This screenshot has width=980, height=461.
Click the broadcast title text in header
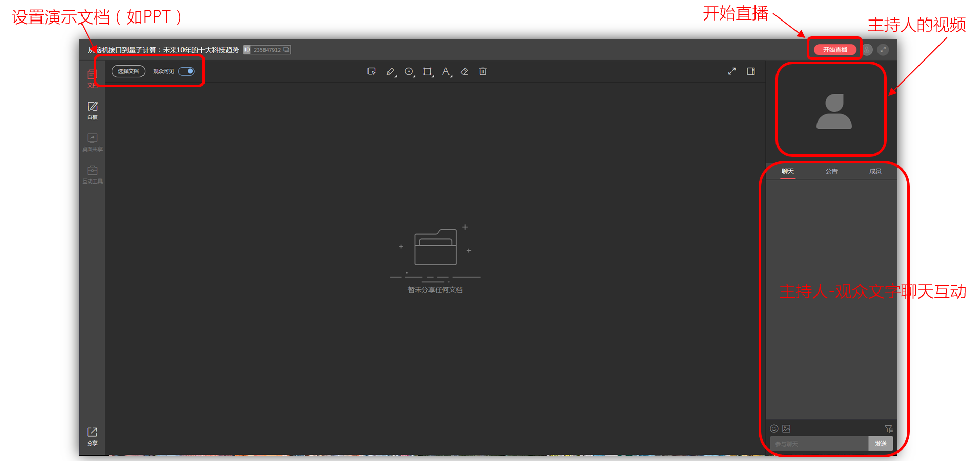click(x=164, y=50)
